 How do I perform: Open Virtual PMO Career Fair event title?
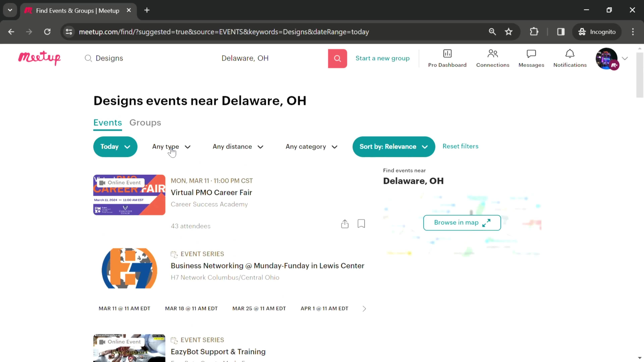click(x=211, y=192)
